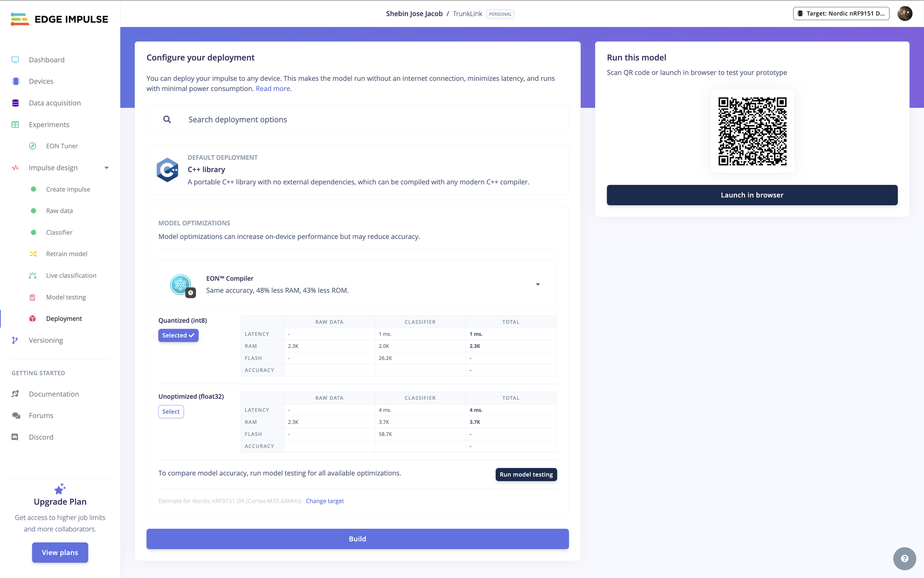Open the help question mark button

904,558
